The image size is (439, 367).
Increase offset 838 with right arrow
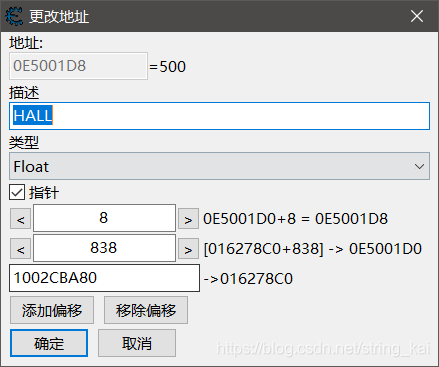coord(188,249)
